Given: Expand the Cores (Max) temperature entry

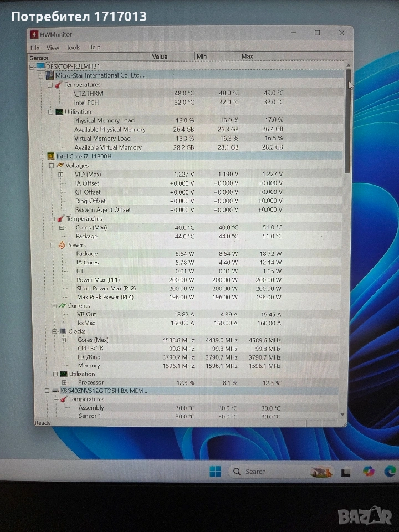Looking at the screenshot, I should tap(62, 228).
